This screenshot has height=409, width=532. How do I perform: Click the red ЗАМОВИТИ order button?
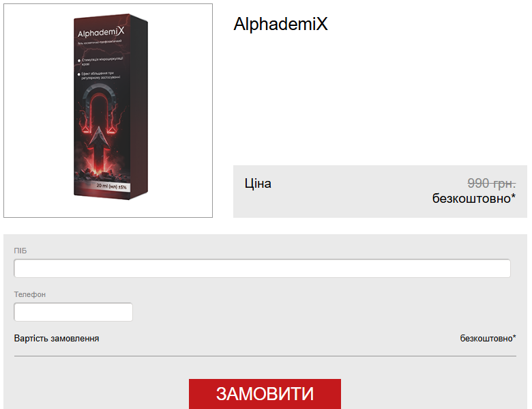pos(265,394)
